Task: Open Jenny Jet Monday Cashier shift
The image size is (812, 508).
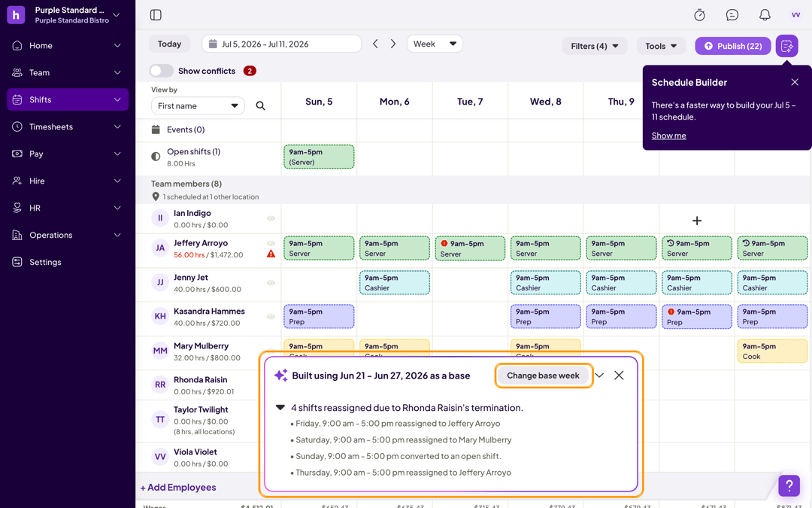Action: pyautogui.click(x=394, y=282)
